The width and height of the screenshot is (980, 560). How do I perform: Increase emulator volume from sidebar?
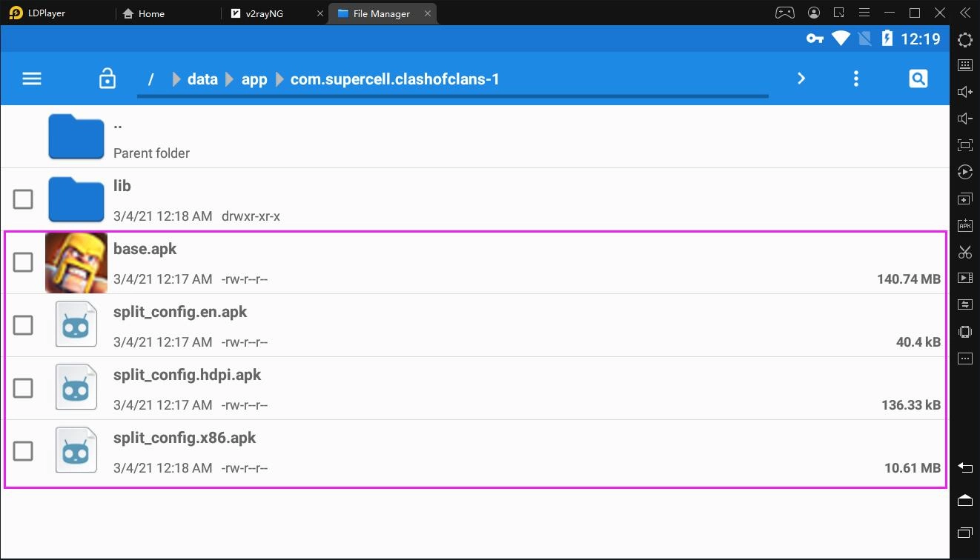964,91
